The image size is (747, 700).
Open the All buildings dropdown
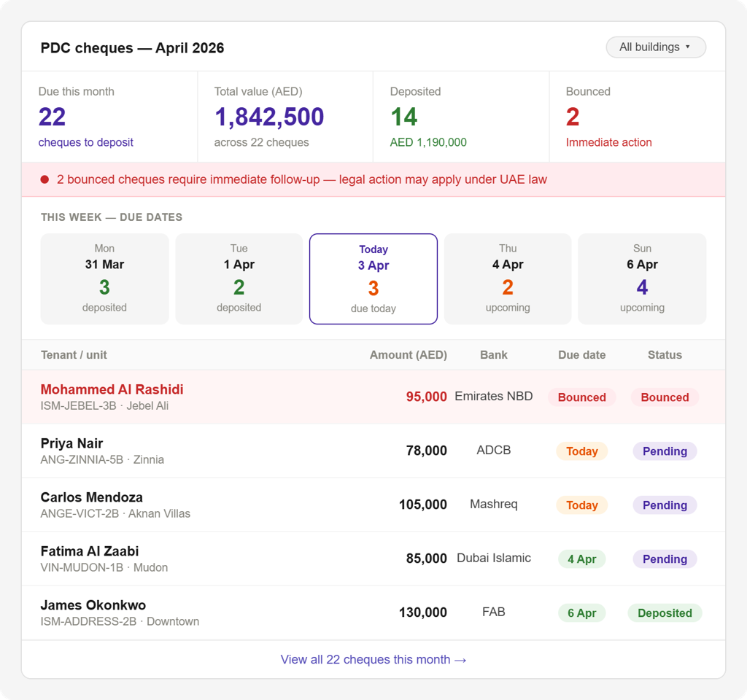(x=656, y=47)
